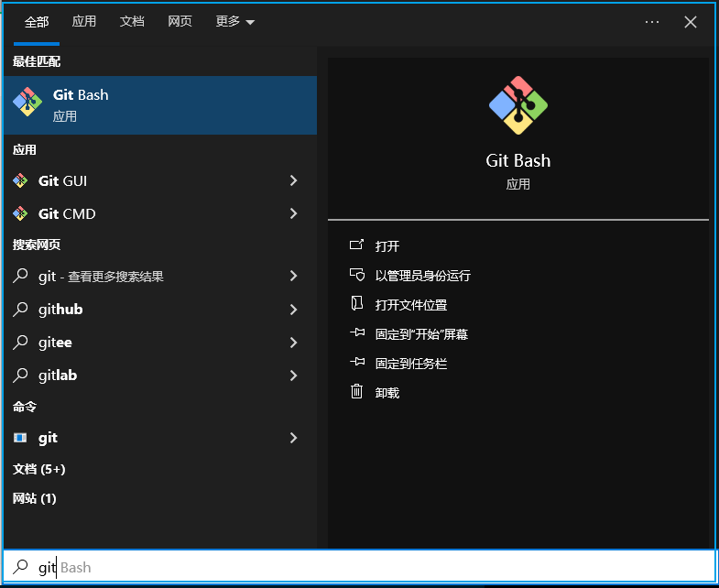Open the three-dot options menu
The image size is (719, 588).
(x=651, y=22)
